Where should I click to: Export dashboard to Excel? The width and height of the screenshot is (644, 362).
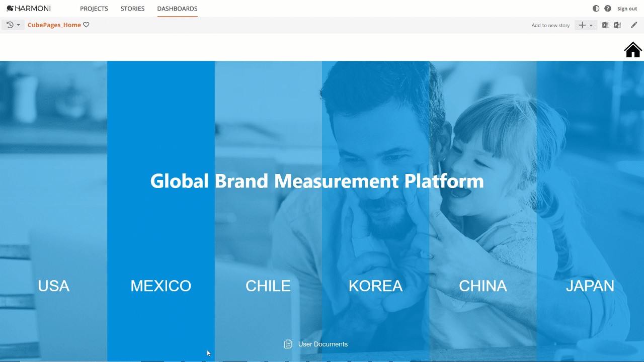pos(606,25)
